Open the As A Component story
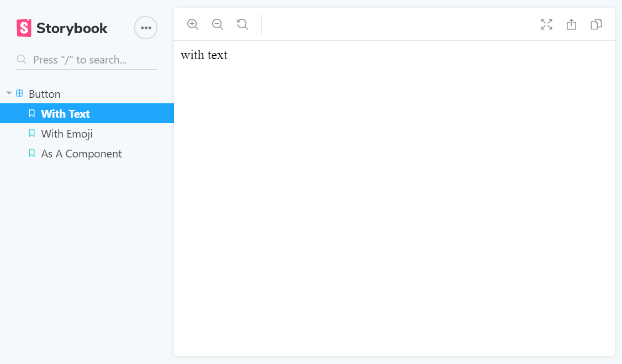The image size is (622, 364). pos(81,154)
